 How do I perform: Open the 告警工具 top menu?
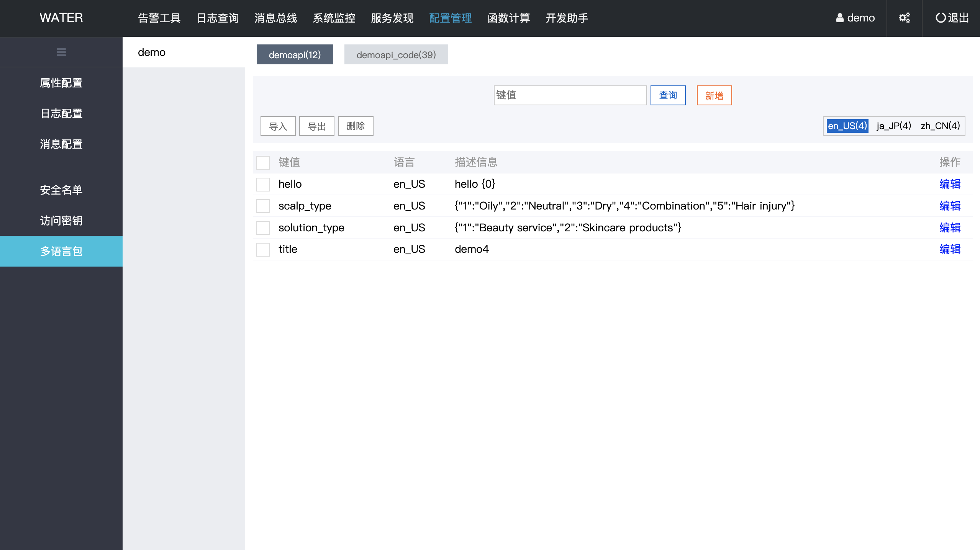coord(159,18)
